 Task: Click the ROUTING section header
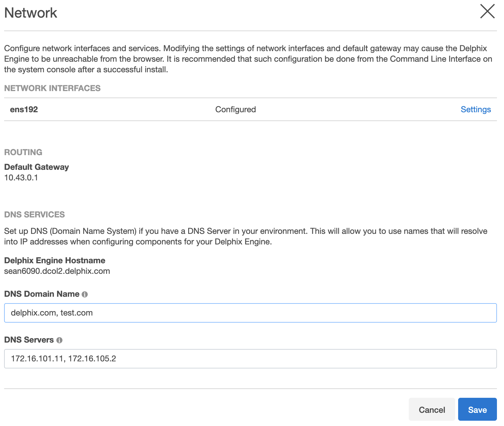(x=23, y=152)
